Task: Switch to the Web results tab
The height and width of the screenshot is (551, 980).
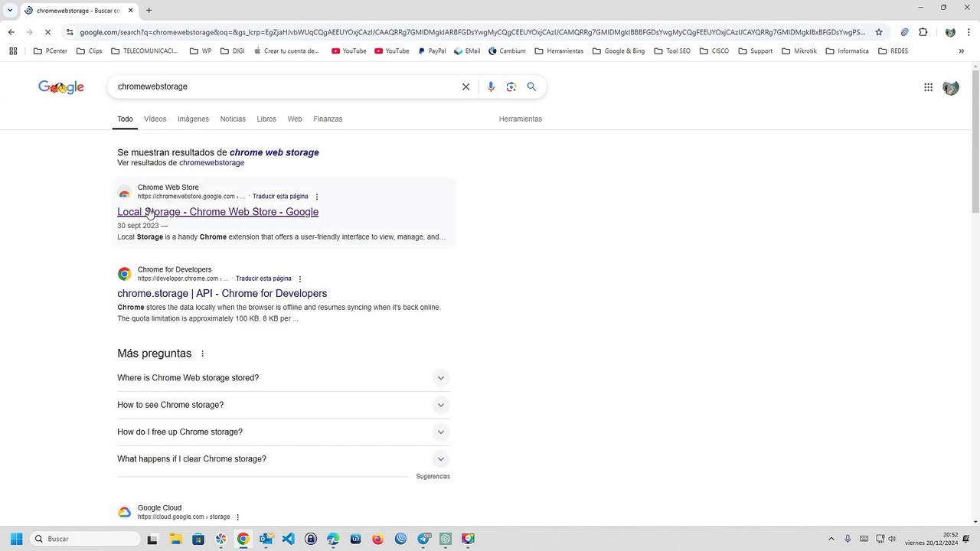Action: click(295, 119)
